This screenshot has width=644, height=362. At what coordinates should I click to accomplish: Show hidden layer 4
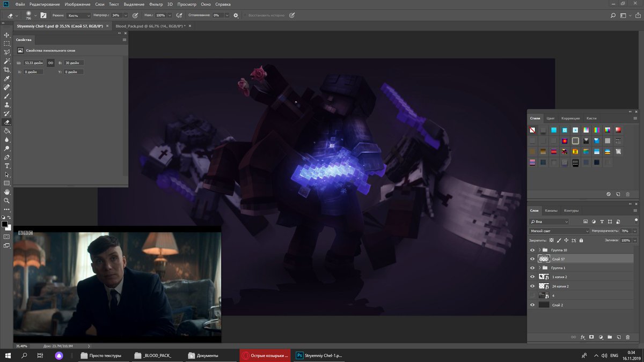[x=532, y=295]
